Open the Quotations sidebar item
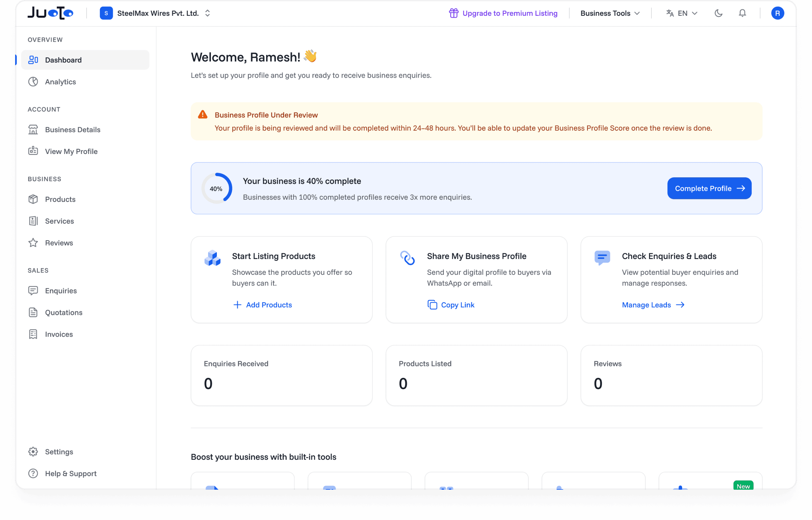 coord(63,312)
